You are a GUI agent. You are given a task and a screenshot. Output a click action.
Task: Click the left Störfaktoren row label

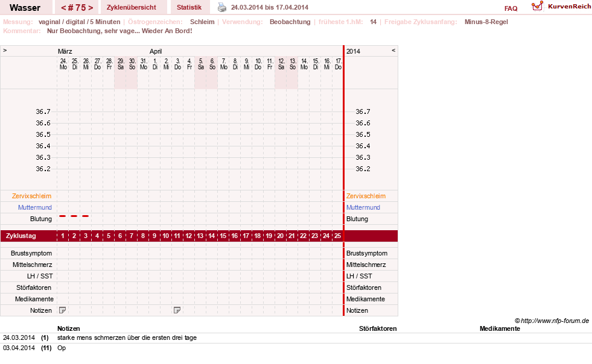click(34, 287)
